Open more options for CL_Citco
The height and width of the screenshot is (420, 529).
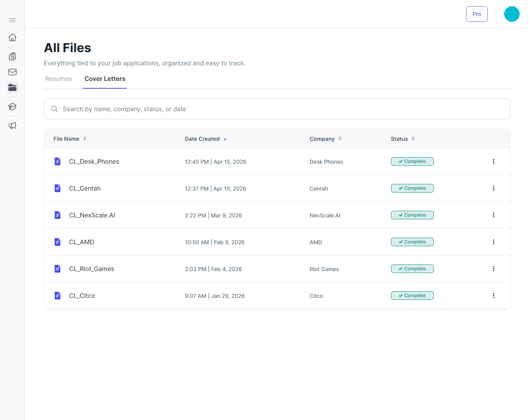pos(493,296)
